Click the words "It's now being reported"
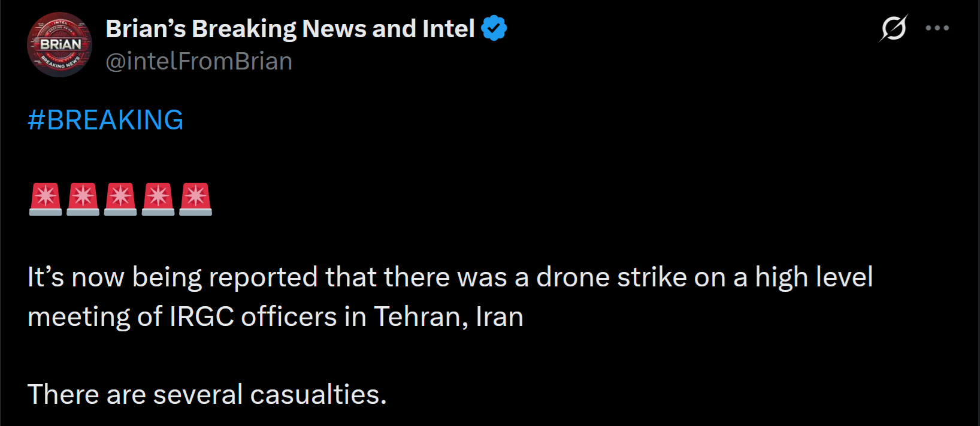The height and width of the screenshot is (426, 980). click(173, 278)
